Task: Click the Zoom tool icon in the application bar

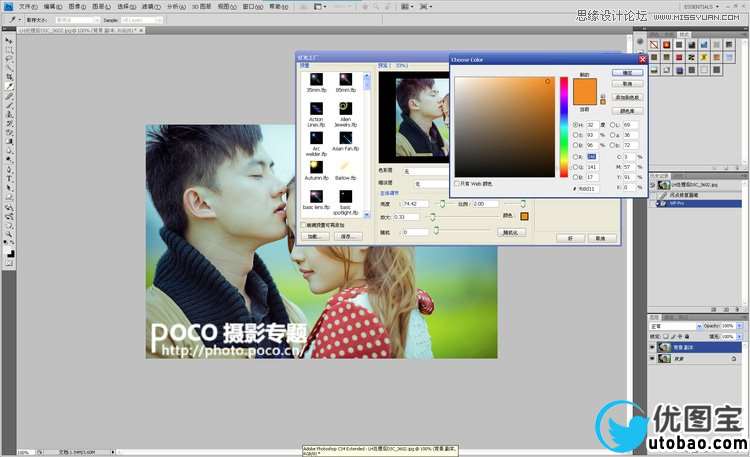Action: coord(376,7)
